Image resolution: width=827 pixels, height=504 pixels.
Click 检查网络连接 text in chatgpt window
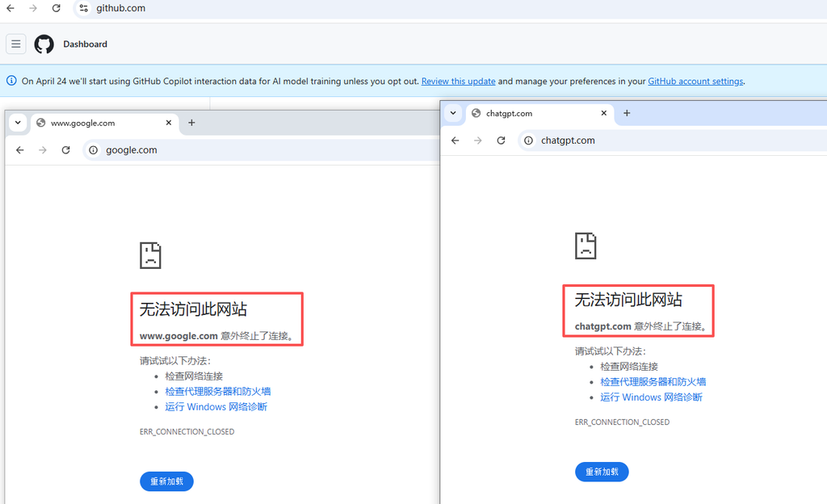(629, 367)
